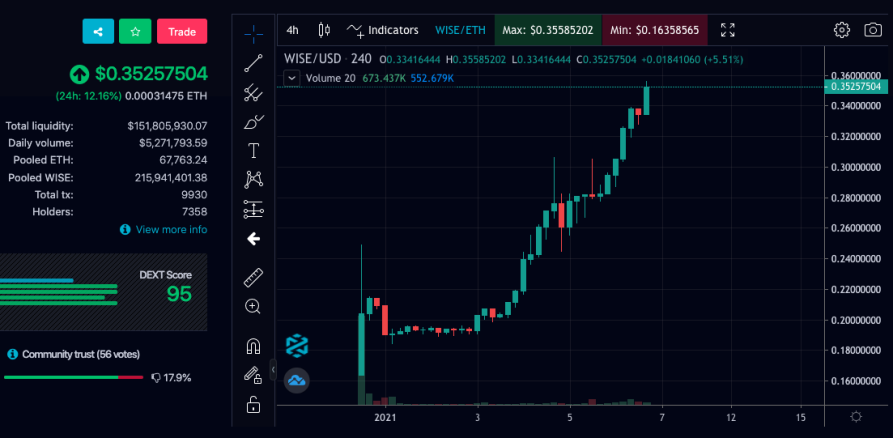Open the Trade button
Image resolution: width=893 pixels, height=438 pixels.
coord(182,31)
